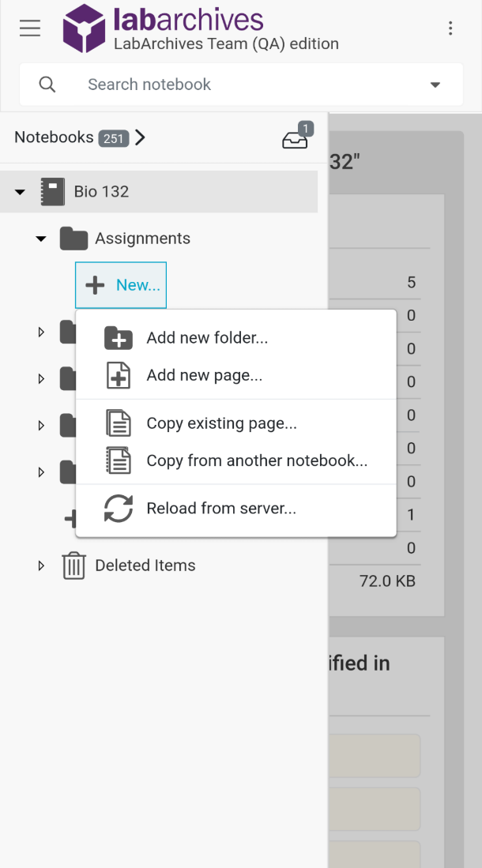Viewport: 482px width, 868px height.
Task: Click the Deleted Items trash icon
Action: click(73, 566)
